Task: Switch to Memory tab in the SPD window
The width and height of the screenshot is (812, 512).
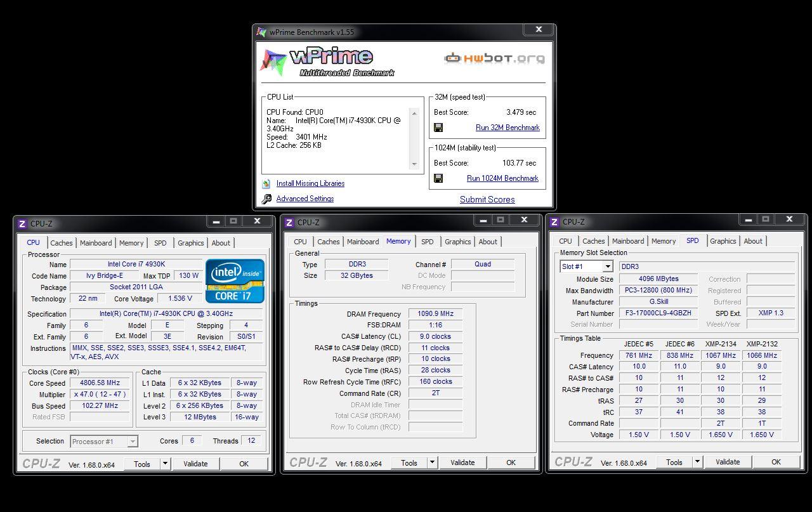Action: (x=664, y=241)
